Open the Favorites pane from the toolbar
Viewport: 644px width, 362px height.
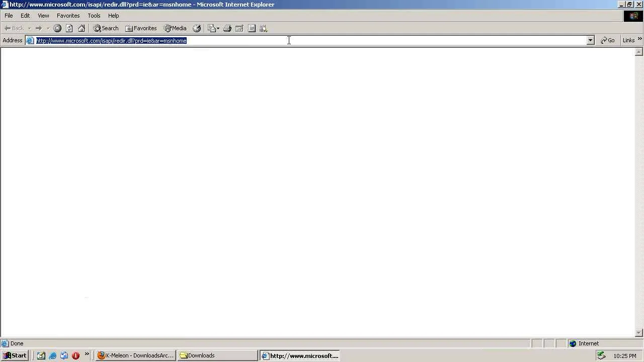[x=141, y=28]
